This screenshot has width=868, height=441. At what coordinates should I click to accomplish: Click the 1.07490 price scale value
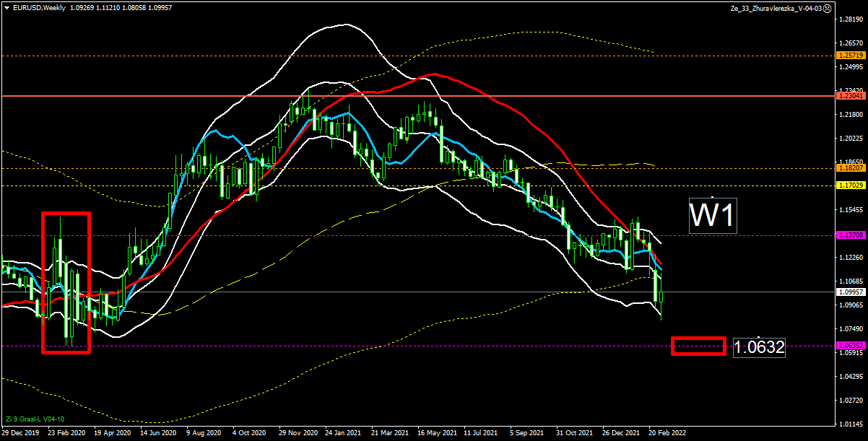[852, 328]
